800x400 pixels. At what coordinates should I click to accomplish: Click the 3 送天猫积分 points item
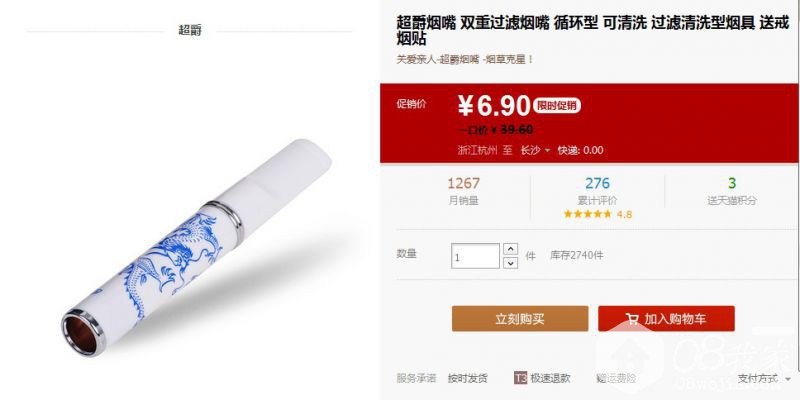click(732, 191)
